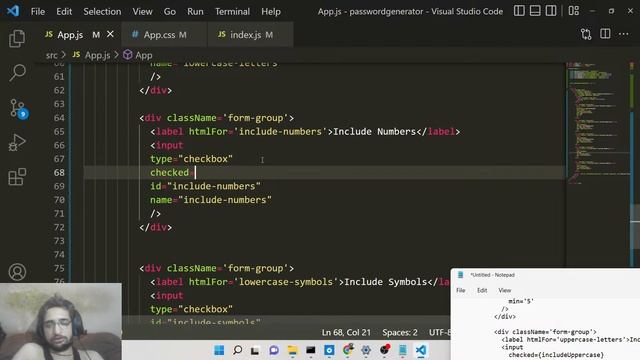Switch to Notepad from the taskbar
The image size is (640, 360).
403,350
